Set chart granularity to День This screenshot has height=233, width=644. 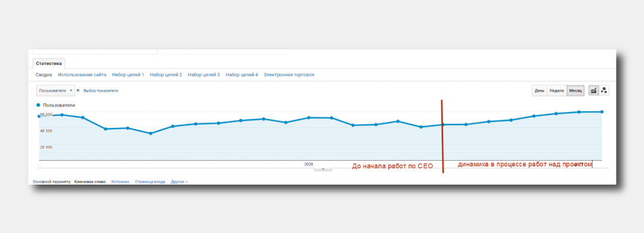point(539,90)
